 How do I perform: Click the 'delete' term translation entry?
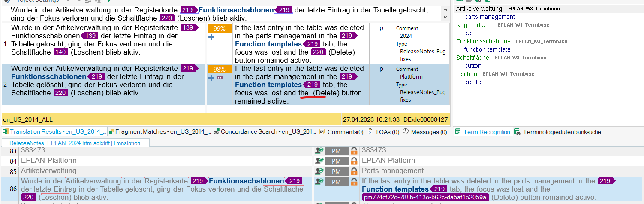click(472, 82)
